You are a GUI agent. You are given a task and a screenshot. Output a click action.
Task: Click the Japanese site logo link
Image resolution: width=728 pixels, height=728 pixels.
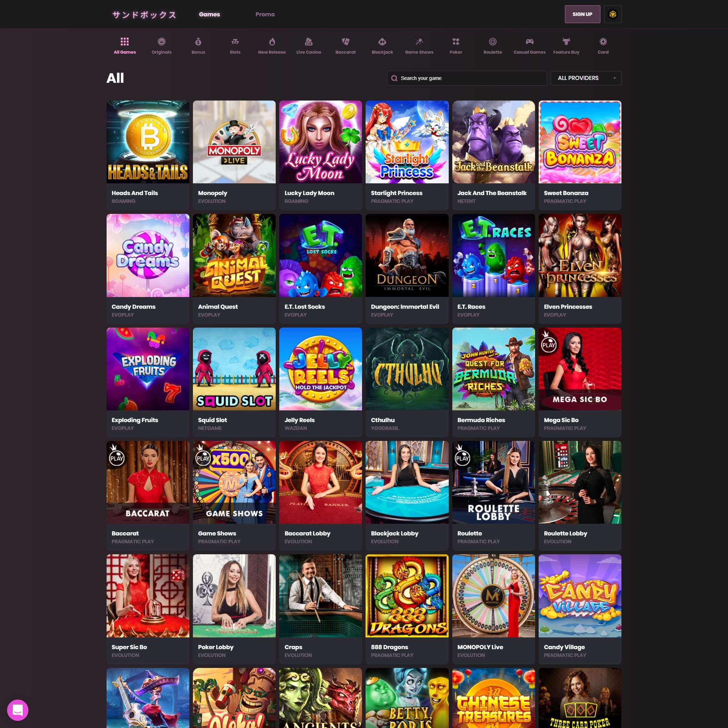(144, 15)
